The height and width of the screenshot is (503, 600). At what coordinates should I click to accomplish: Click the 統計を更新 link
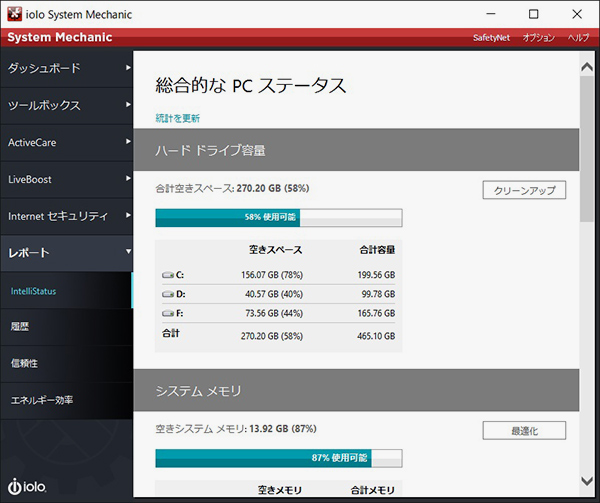[178, 118]
